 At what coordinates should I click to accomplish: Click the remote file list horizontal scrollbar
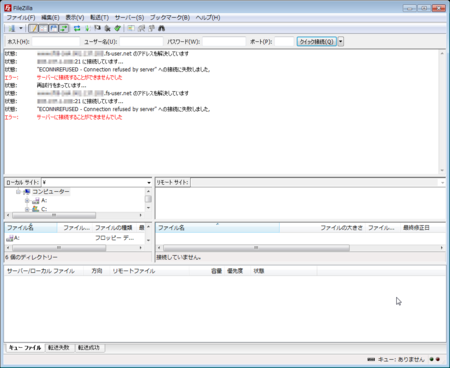(x=256, y=248)
